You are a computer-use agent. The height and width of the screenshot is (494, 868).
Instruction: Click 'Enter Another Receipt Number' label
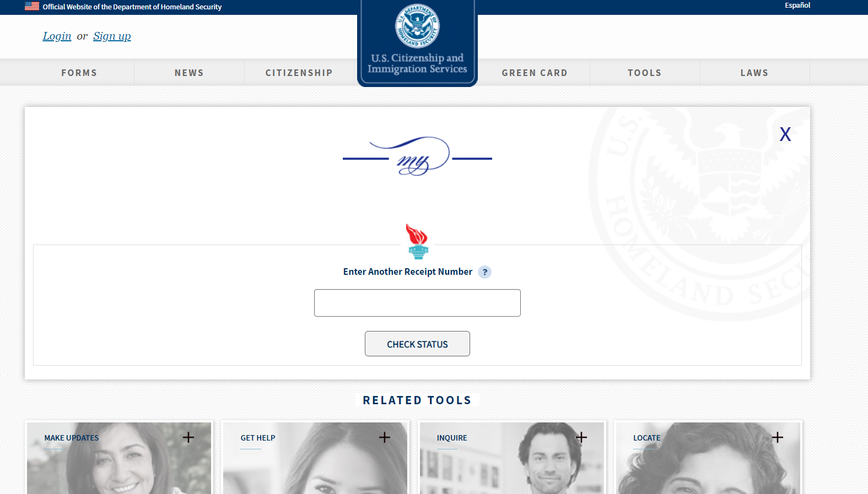pos(408,272)
